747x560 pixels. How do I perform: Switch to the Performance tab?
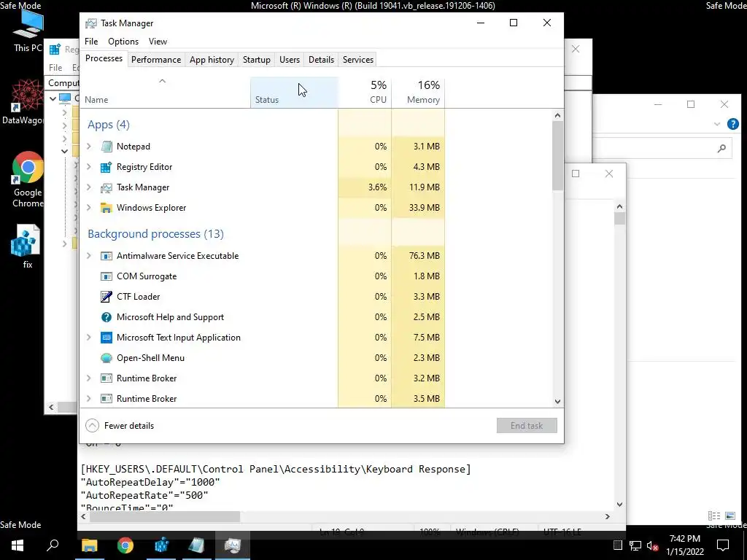(156, 60)
